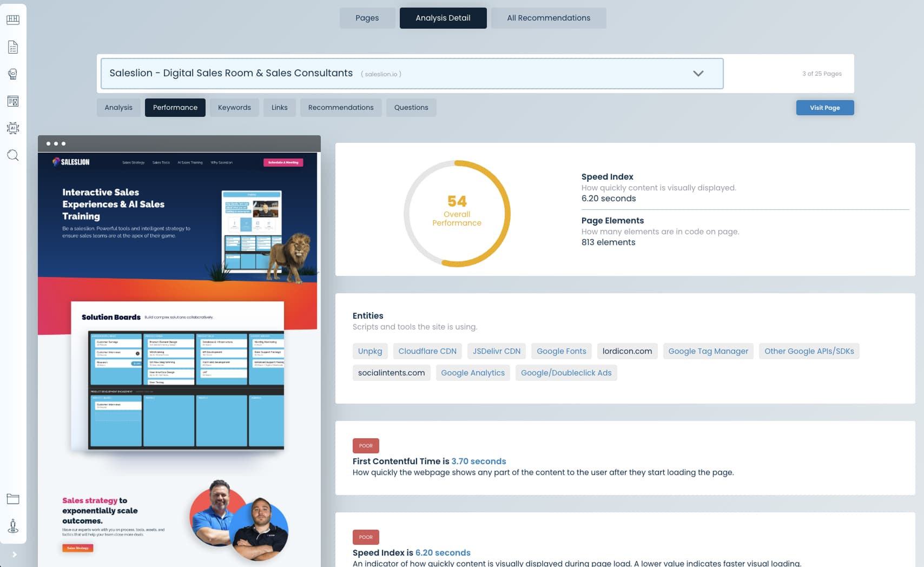The width and height of the screenshot is (924, 567).
Task: Click the Google Analytics entity tag
Action: (x=473, y=373)
